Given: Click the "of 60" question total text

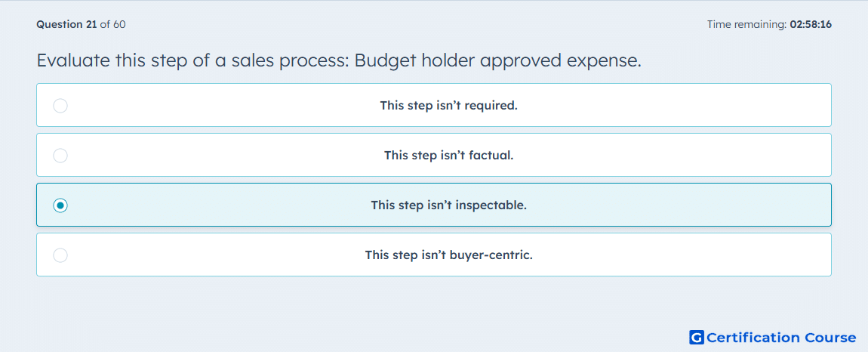Looking at the screenshot, I should coord(112,24).
